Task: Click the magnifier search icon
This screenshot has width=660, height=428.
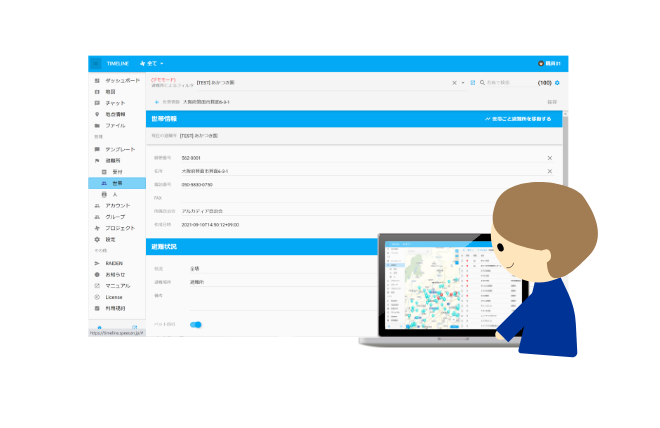Action: click(482, 83)
